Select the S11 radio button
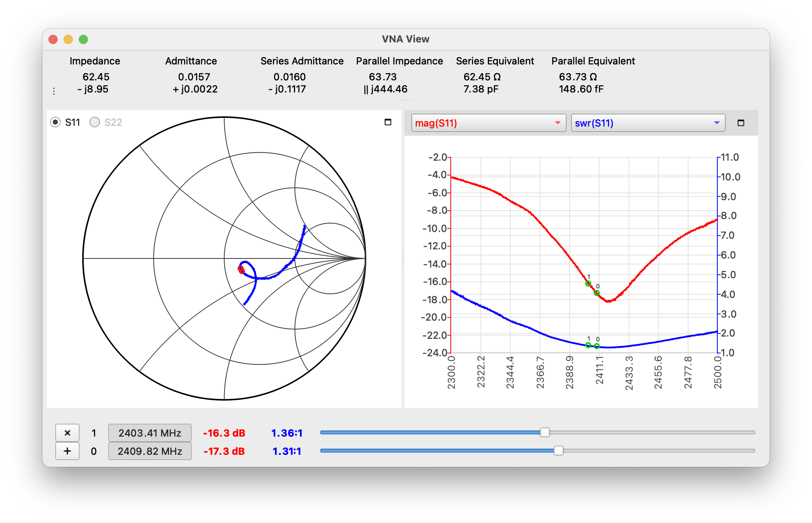The height and width of the screenshot is (523, 812). (x=55, y=122)
